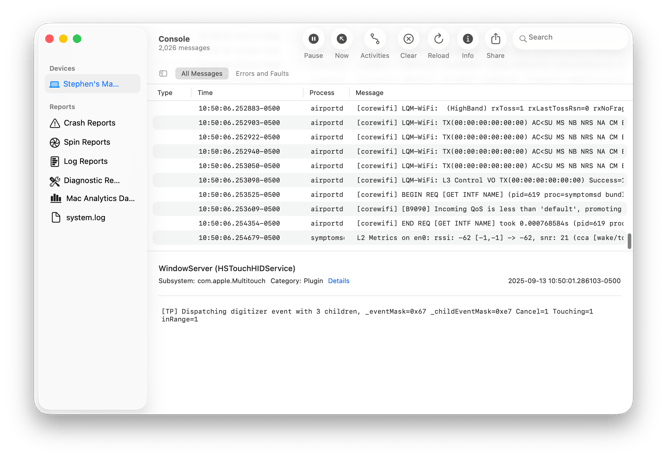
Task: Open Diagnostic Reports in sidebar
Action: pyautogui.click(x=91, y=180)
